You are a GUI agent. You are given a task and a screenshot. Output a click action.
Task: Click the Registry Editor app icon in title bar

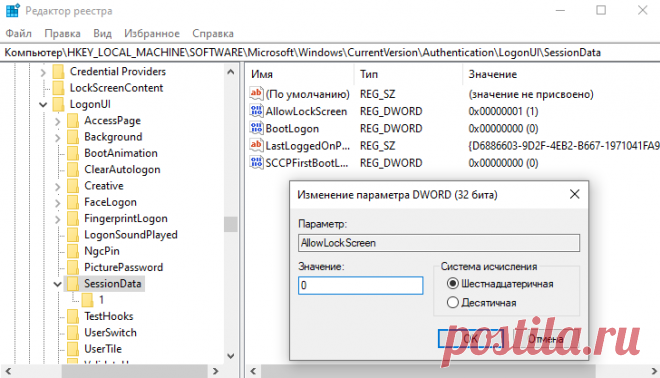point(13,11)
